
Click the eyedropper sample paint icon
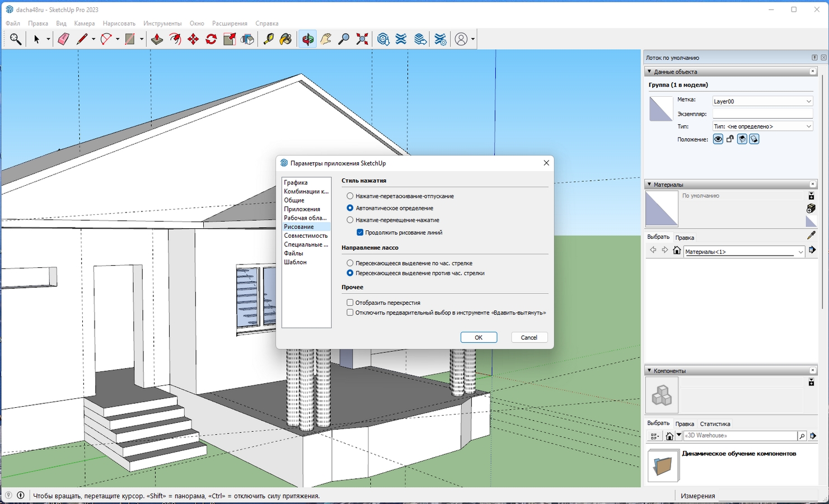click(x=811, y=235)
